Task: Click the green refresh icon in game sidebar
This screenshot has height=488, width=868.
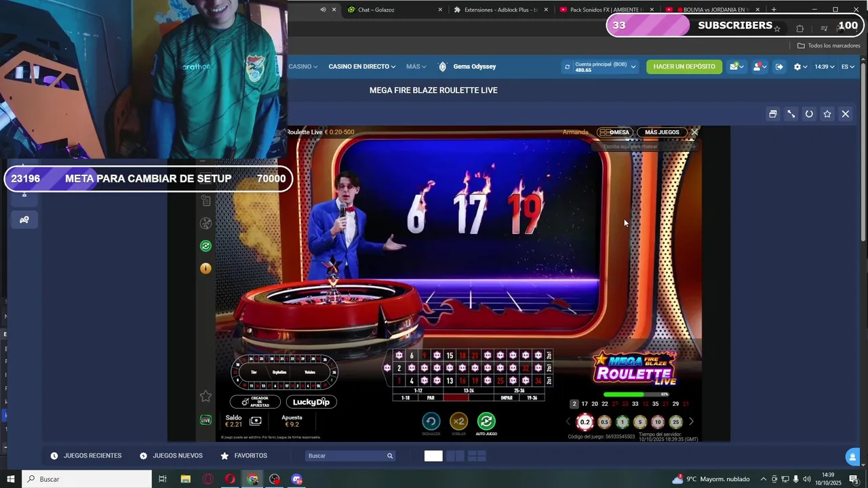Action: tap(205, 246)
